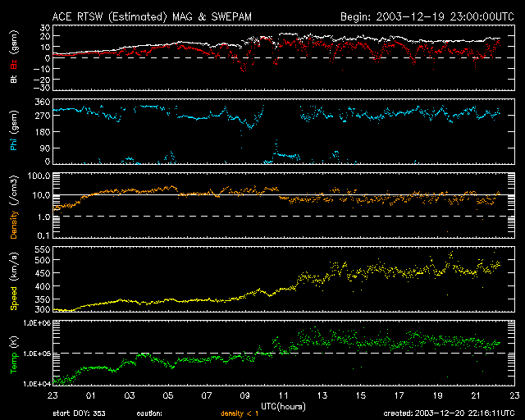This screenshot has width=525, height=420.
Task: Click the '-30' tick on the Bt Bz axis
Action: 41,88
